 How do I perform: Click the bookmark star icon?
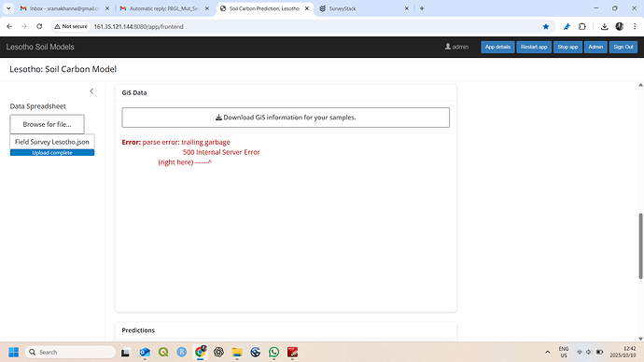(545, 26)
